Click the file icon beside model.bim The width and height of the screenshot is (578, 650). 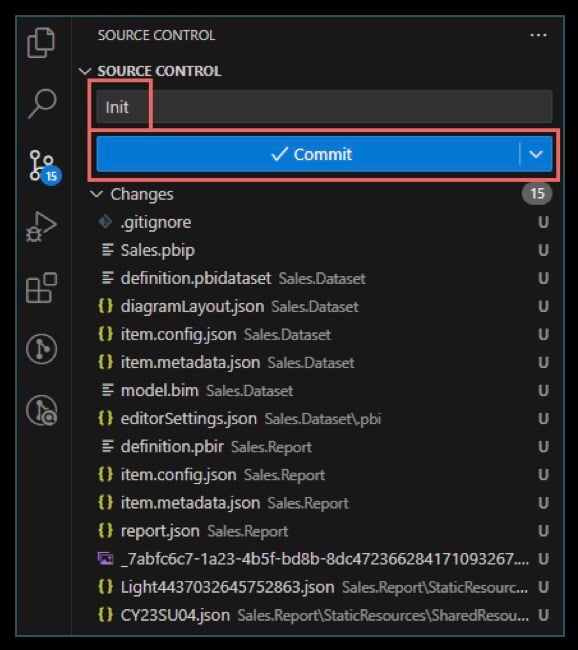(x=107, y=390)
